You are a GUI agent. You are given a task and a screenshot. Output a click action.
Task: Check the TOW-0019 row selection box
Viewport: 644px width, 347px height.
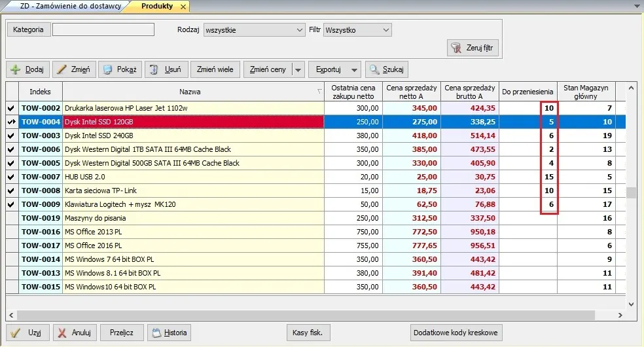coord(12,218)
